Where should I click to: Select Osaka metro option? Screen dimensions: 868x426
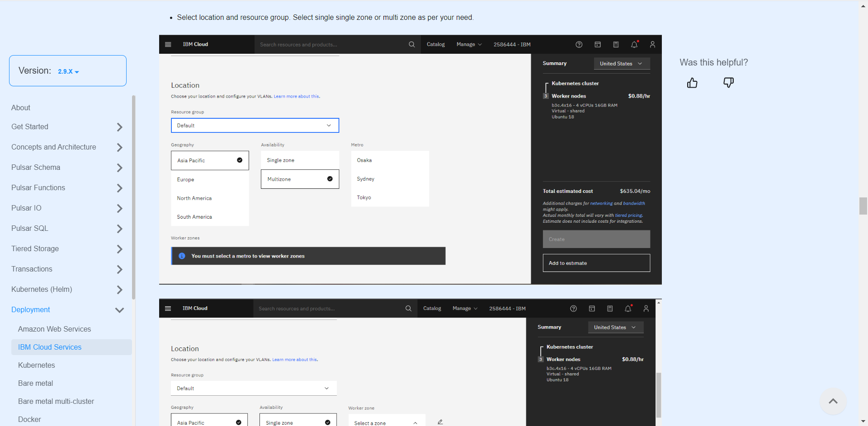(x=390, y=160)
